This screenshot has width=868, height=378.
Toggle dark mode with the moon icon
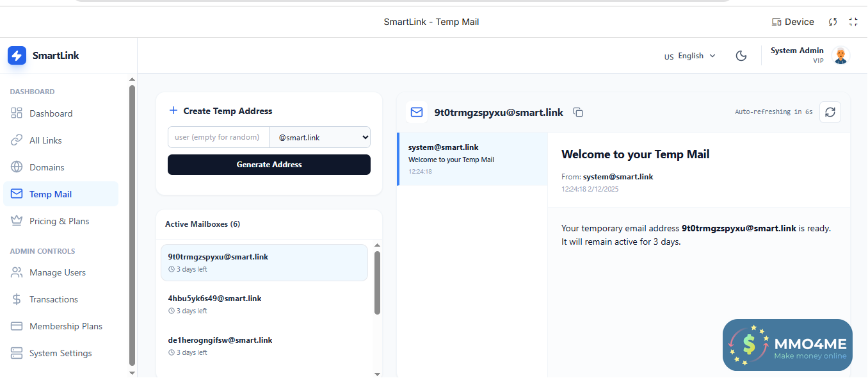741,56
